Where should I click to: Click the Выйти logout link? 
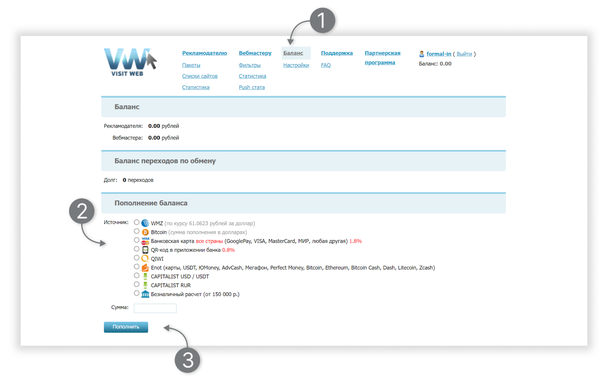464,54
